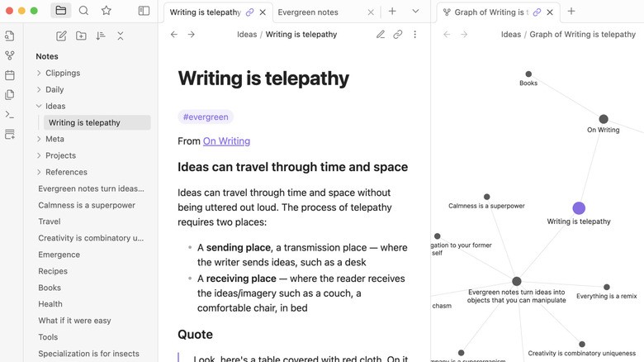Change the file sort order
Image resolution: width=644 pixels, height=362 pixels.
[101, 36]
